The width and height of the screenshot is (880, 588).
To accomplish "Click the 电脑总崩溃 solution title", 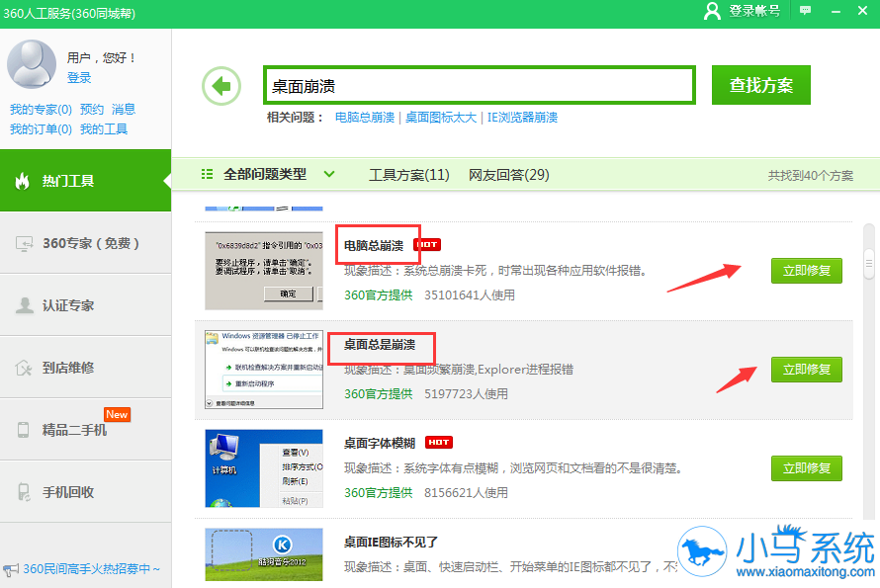I will 374,246.
